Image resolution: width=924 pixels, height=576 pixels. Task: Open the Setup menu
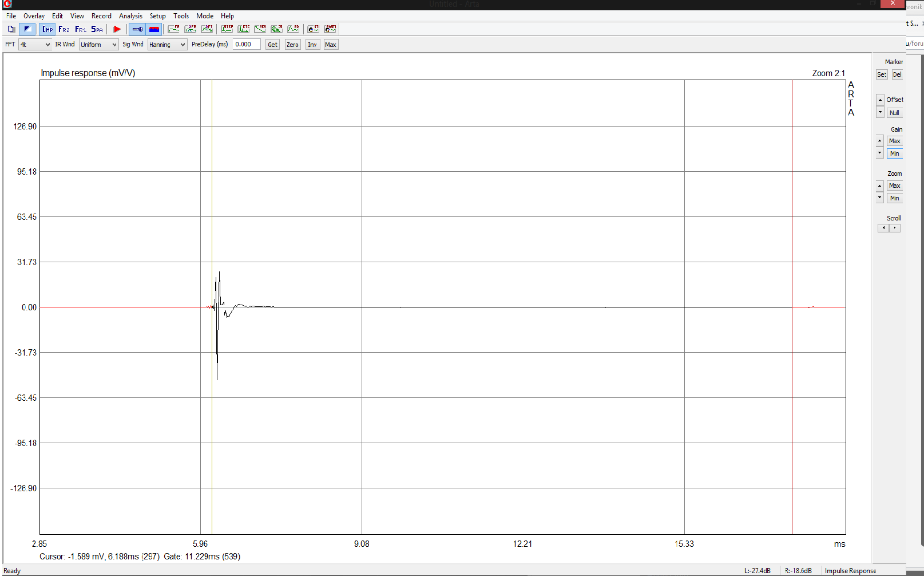tap(157, 16)
